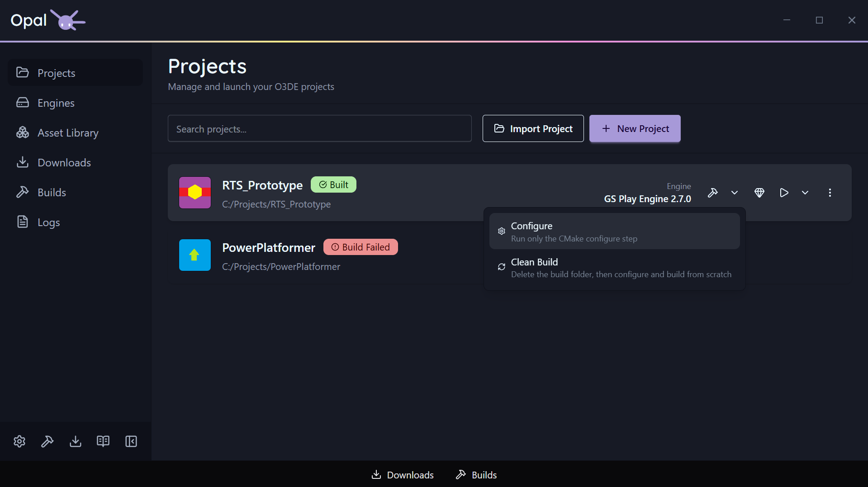This screenshot has height=487, width=868.
Task: Build RTS_Prototype with the hammer icon
Action: (713, 193)
